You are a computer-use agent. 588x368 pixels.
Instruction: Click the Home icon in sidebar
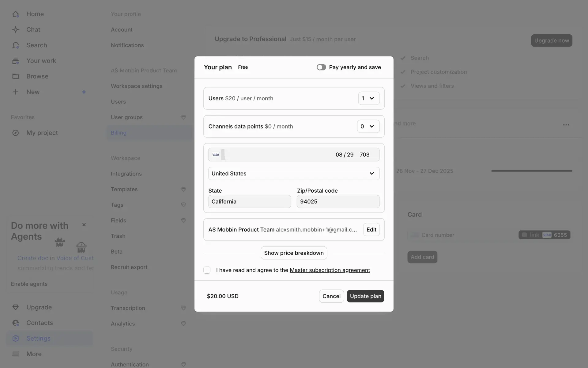click(x=16, y=14)
